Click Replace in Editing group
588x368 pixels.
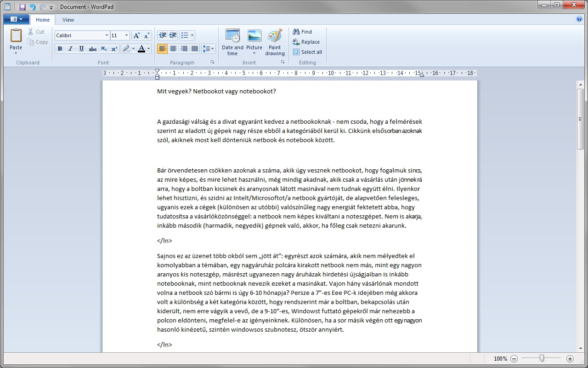(x=306, y=42)
